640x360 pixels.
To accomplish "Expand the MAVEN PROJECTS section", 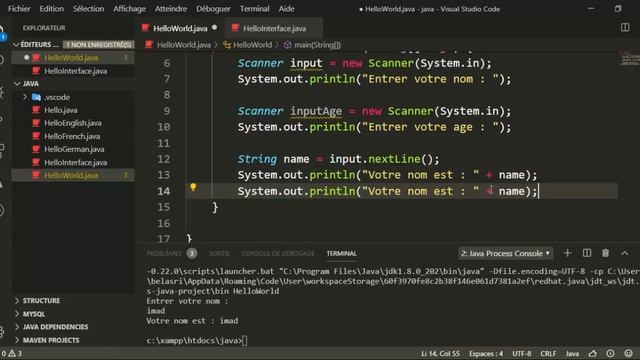I will pos(51,340).
